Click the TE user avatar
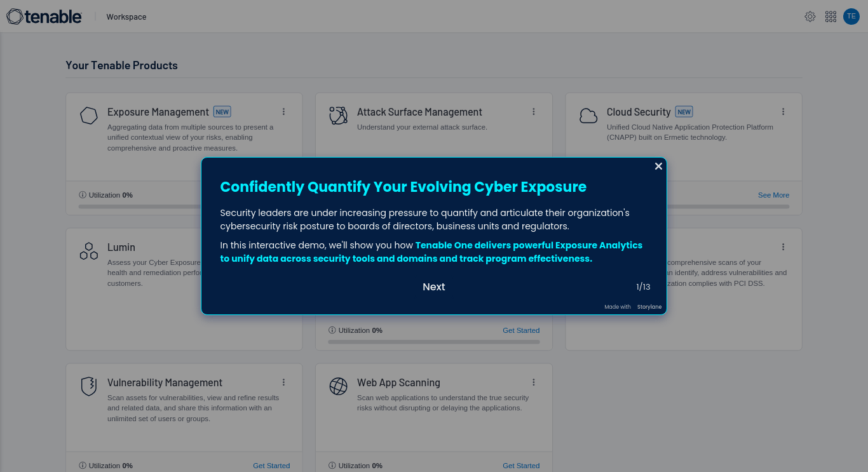 pos(851,17)
